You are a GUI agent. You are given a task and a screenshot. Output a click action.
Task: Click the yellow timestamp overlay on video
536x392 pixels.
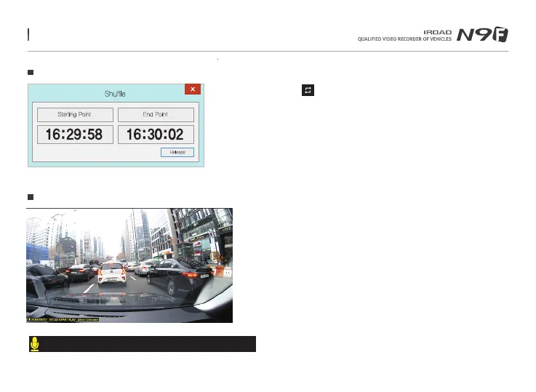[63, 319]
